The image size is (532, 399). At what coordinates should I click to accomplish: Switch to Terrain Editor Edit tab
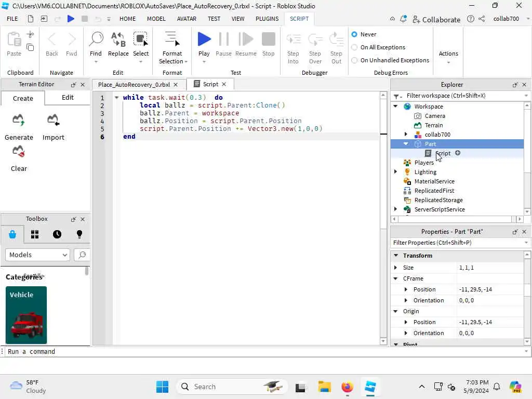coord(68,98)
